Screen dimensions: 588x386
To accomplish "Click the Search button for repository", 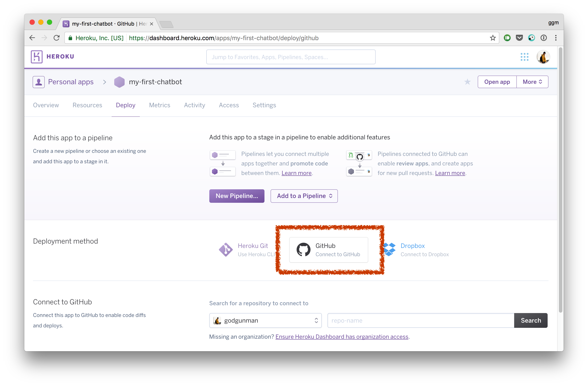I will pyautogui.click(x=531, y=320).
